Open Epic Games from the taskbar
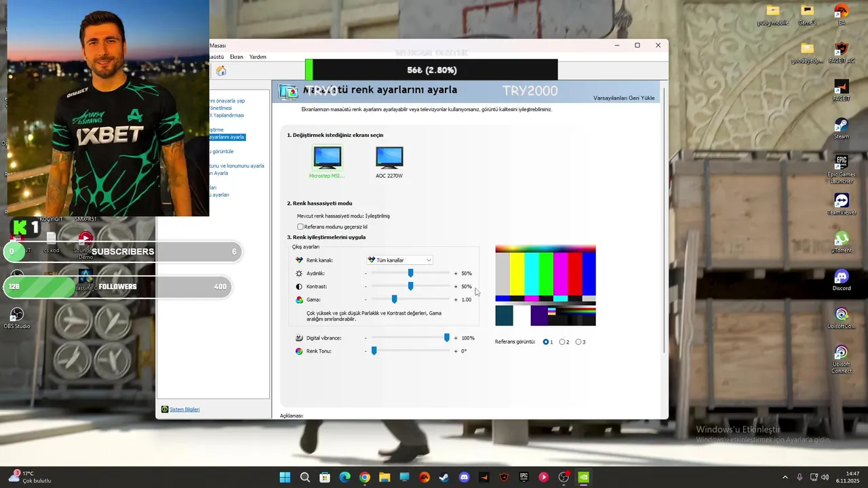Viewport: 868px width, 488px height. [x=524, y=477]
